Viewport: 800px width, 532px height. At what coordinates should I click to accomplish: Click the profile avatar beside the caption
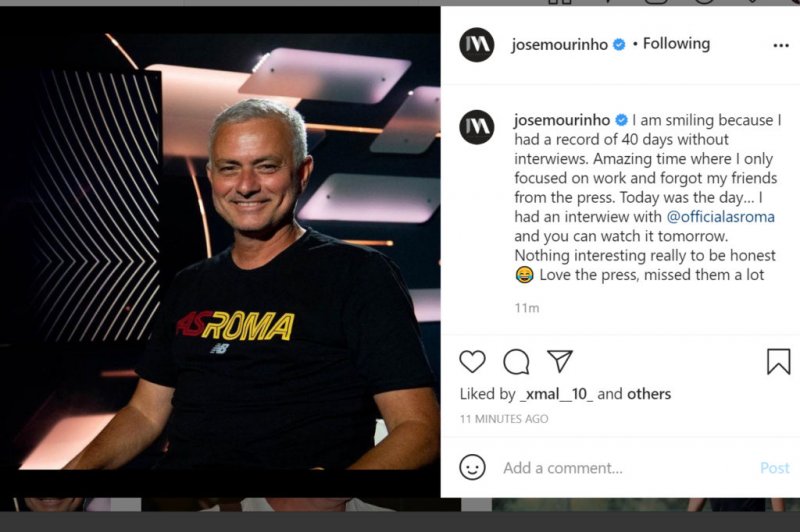(x=477, y=127)
